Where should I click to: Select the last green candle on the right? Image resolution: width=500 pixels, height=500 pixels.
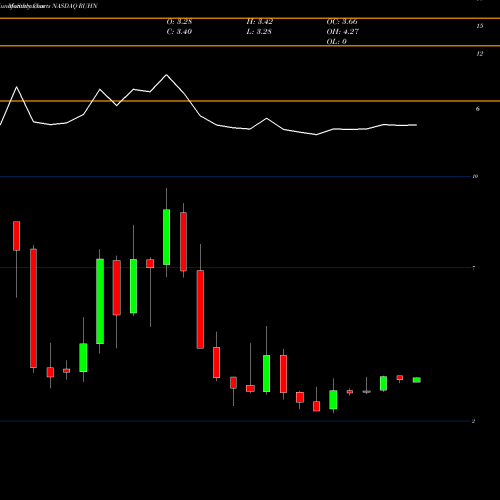[417, 380]
